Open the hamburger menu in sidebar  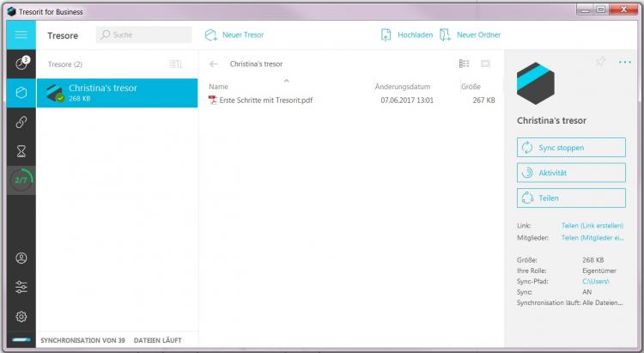(x=21, y=35)
